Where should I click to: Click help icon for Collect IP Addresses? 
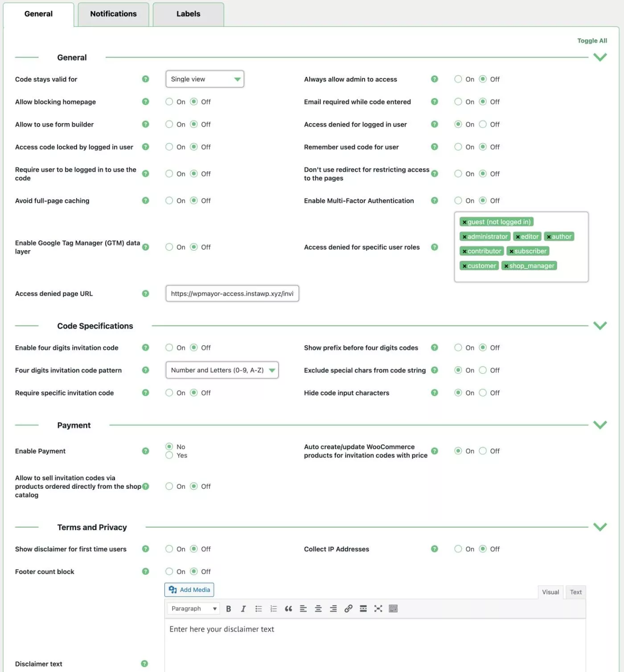pos(435,549)
